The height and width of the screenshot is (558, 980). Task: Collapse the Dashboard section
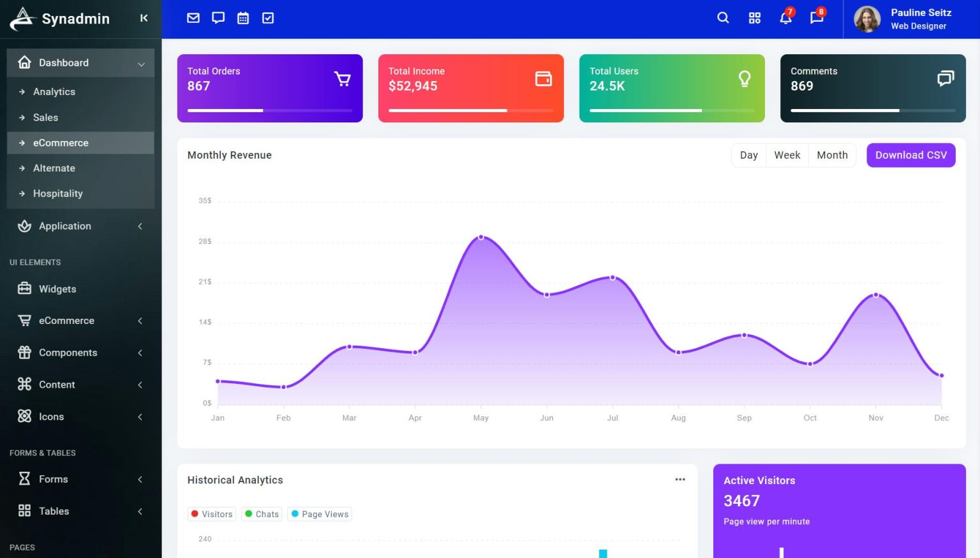pos(63,62)
